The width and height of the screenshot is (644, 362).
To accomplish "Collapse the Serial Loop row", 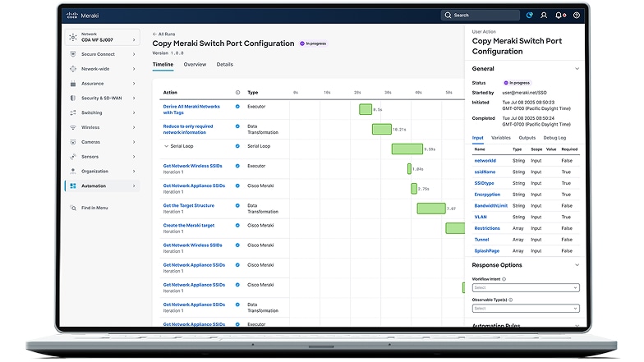I will pyautogui.click(x=166, y=146).
